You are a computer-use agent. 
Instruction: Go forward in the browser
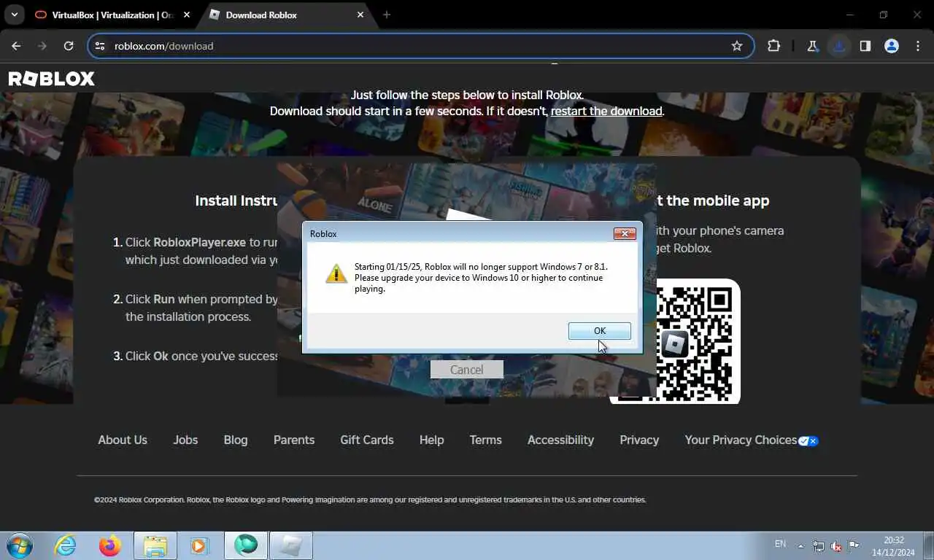(42, 46)
